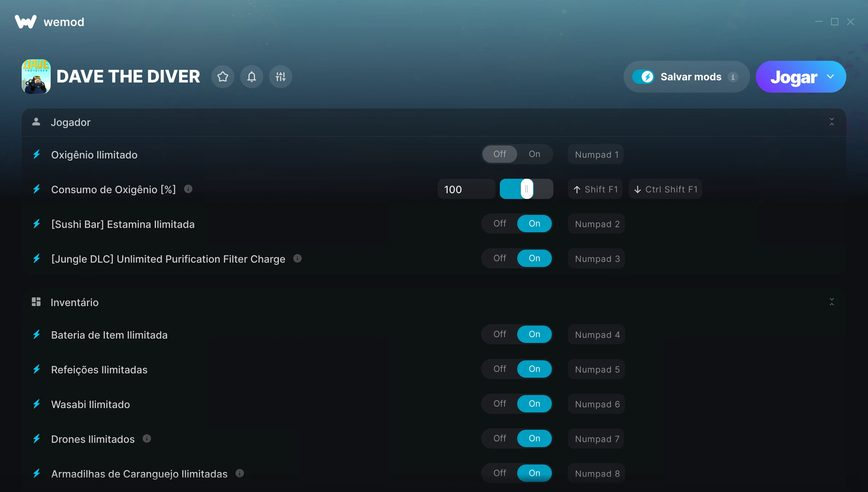This screenshot has width=868, height=492.
Task: Click lightning icon beside Armadilhas de Caranguejo
Action: pos(37,474)
